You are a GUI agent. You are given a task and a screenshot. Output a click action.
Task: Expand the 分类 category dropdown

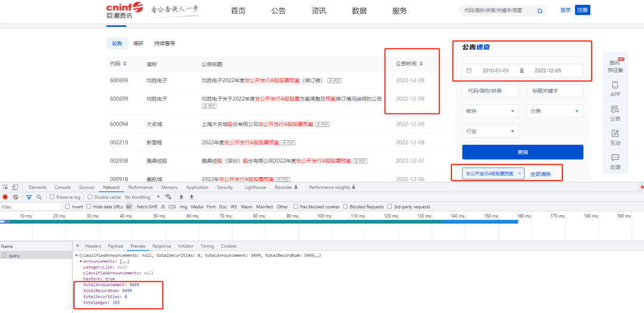555,111
